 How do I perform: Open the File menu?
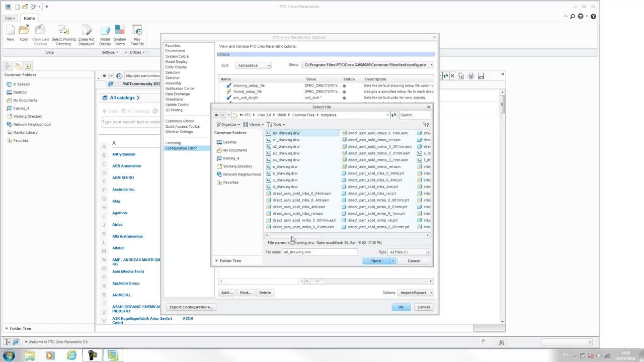[x=9, y=18]
